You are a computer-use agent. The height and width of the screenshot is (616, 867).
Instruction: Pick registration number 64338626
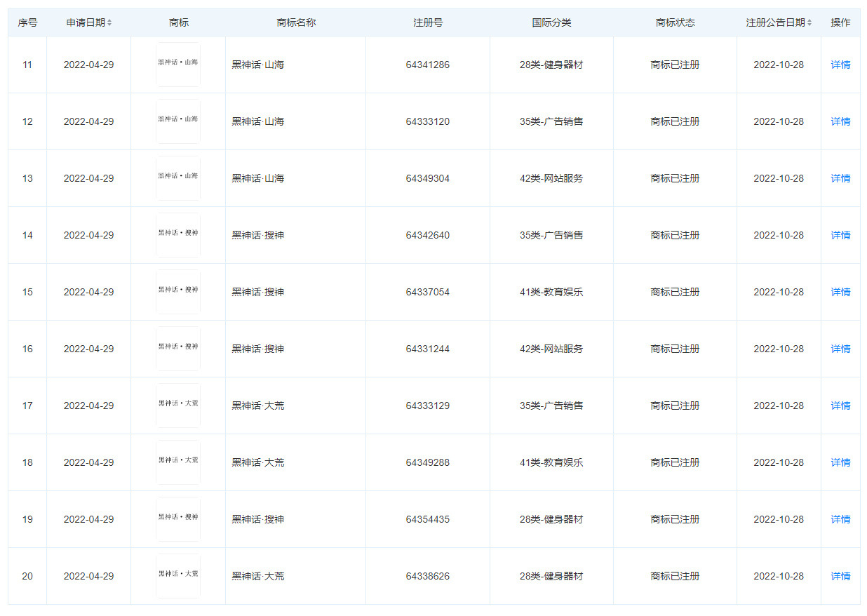click(428, 576)
